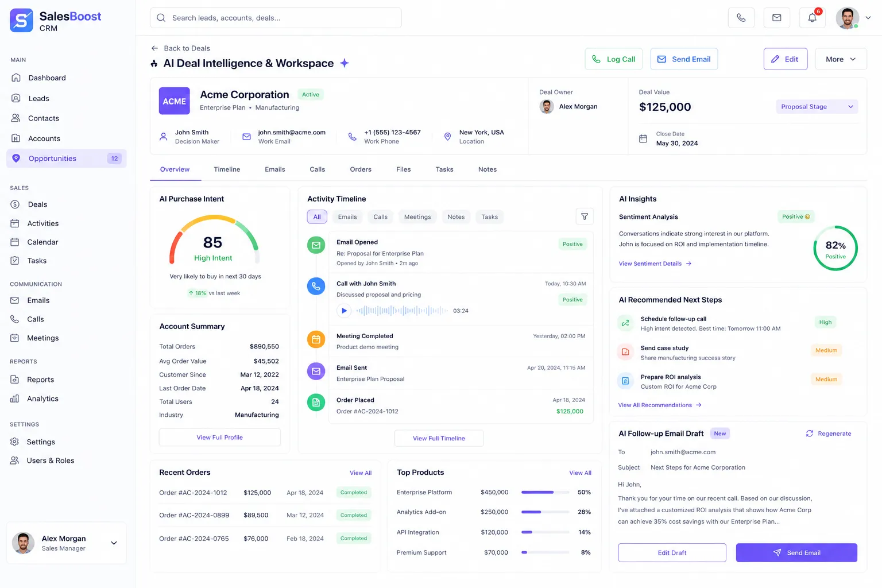Switch to the Files tab
This screenshot has height=588, width=882.
pos(403,169)
